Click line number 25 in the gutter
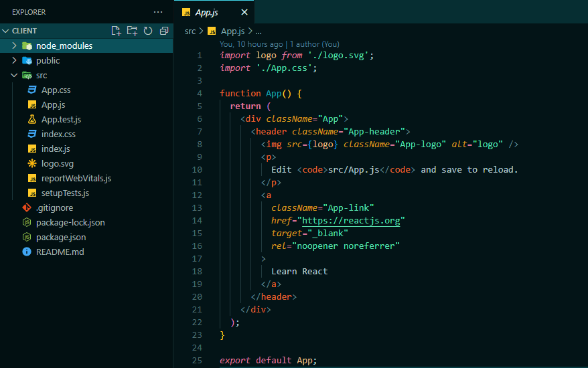The height and width of the screenshot is (368, 588). coord(197,360)
